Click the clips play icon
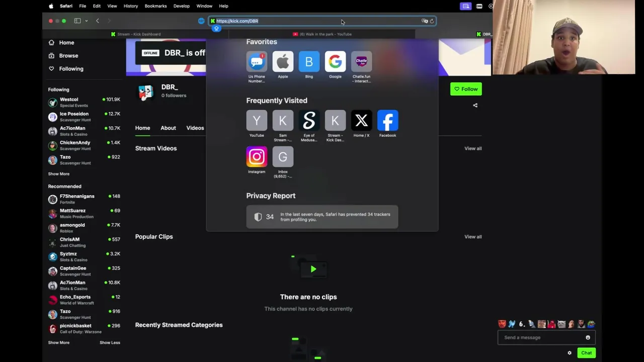Viewport: 644px width, 362px height. 313,269
